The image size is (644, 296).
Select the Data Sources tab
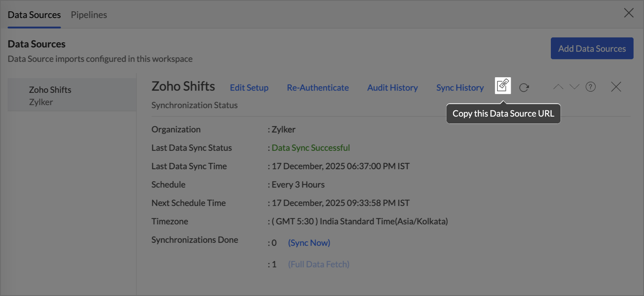[34, 15]
